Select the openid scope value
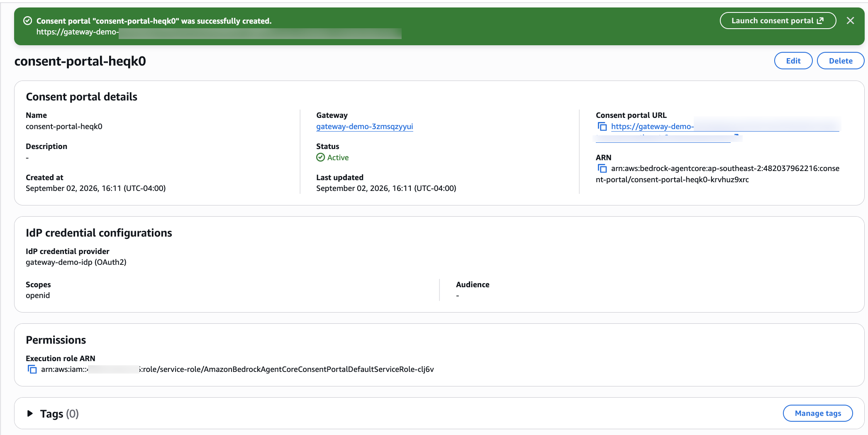This screenshot has width=868, height=435. (x=38, y=296)
